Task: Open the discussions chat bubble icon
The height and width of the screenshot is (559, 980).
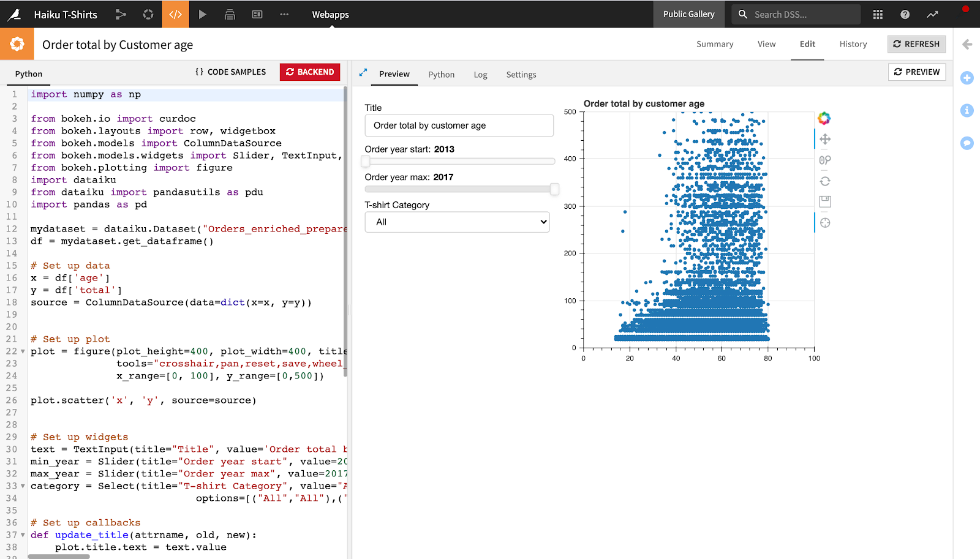Action: (x=967, y=143)
